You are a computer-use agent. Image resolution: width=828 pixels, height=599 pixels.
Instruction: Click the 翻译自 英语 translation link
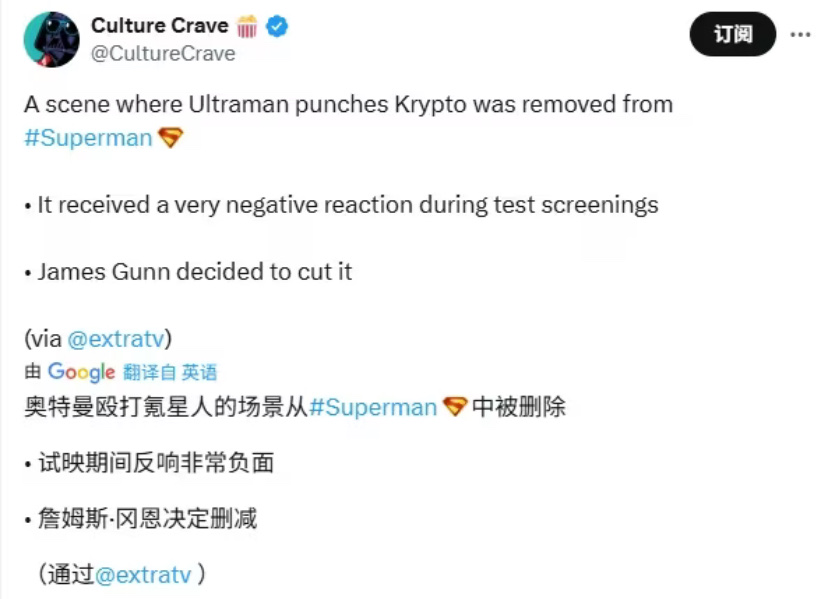[x=170, y=372]
